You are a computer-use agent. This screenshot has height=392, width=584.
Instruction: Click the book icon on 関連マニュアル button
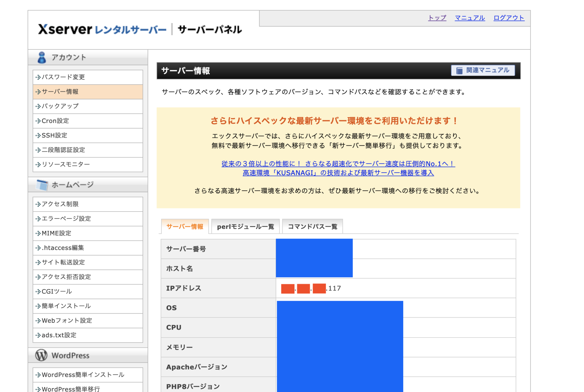pos(459,70)
